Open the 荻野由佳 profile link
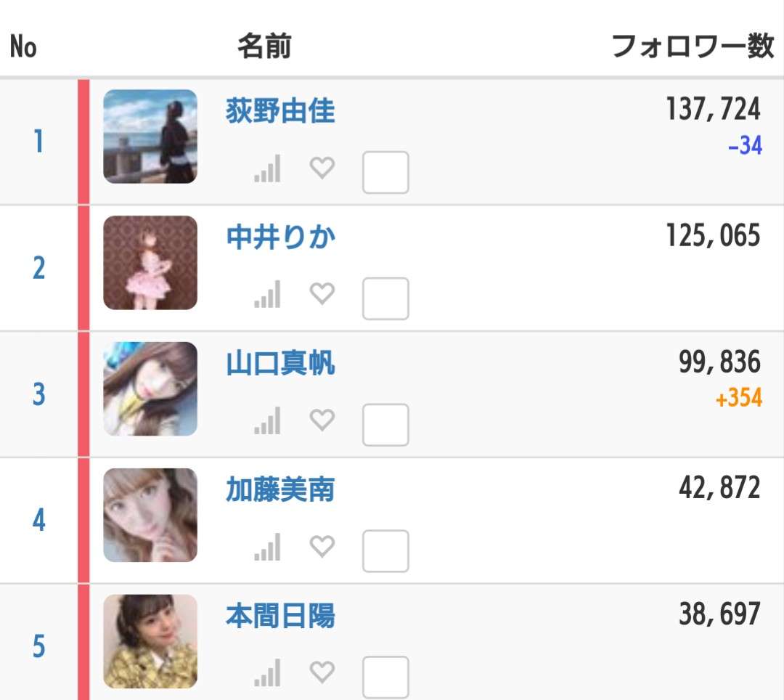784x700 pixels. tap(280, 110)
